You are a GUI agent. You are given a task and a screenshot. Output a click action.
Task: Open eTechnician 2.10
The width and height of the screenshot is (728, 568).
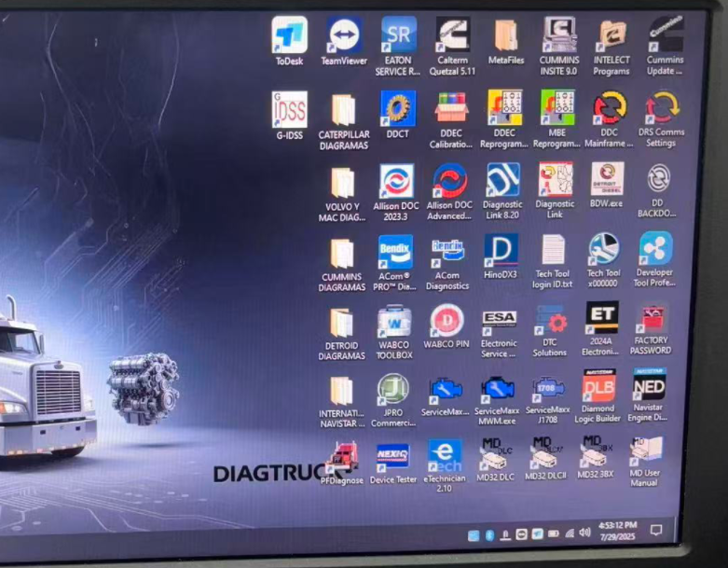[x=445, y=466]
